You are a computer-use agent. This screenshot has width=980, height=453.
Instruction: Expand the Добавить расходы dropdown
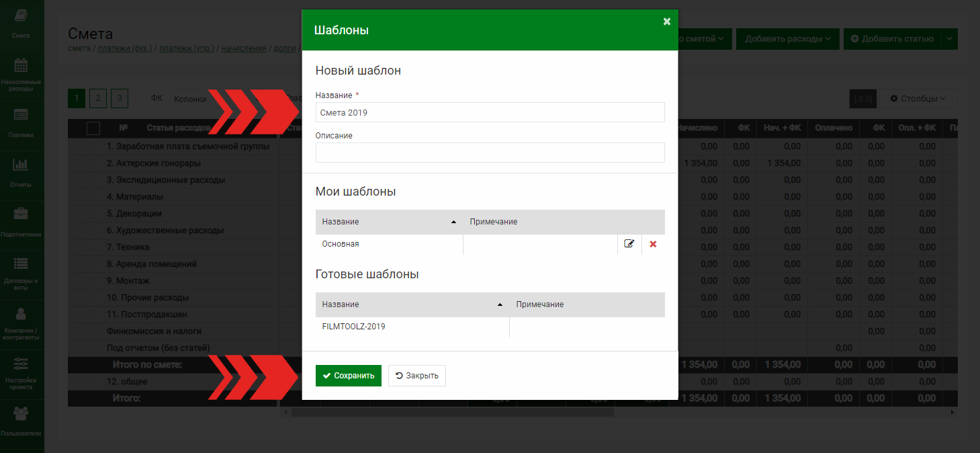coord(787,39)
